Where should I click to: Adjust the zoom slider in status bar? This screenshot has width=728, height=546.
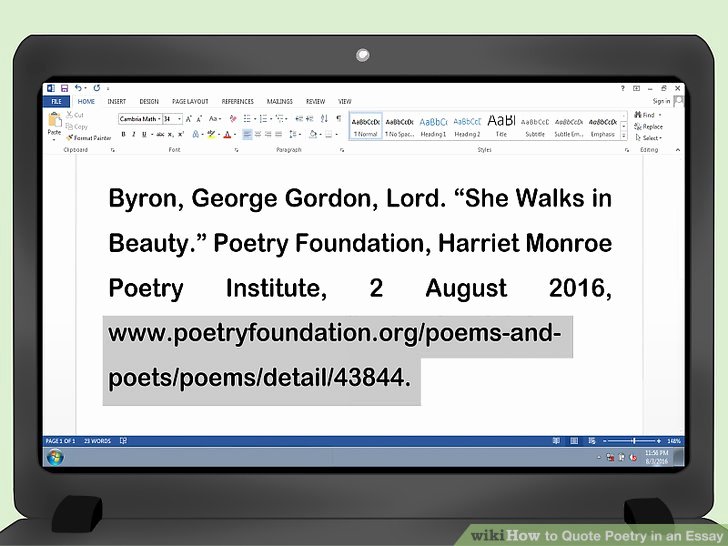pyautogui.click(x=634, y=441)
